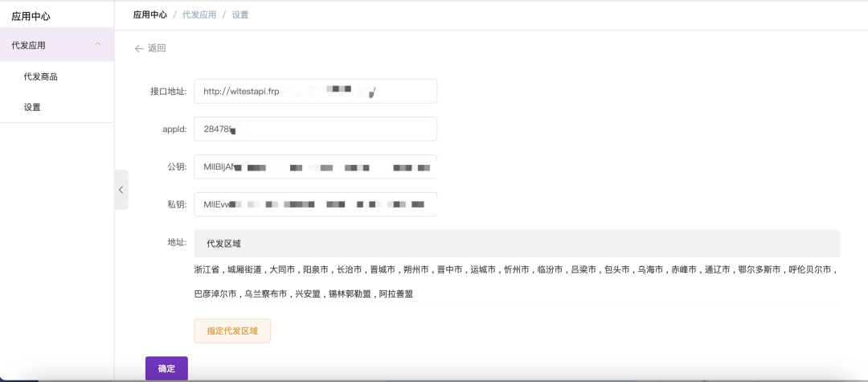Click into the appId input field
This screenshot has width=868, height=382.
316,129
